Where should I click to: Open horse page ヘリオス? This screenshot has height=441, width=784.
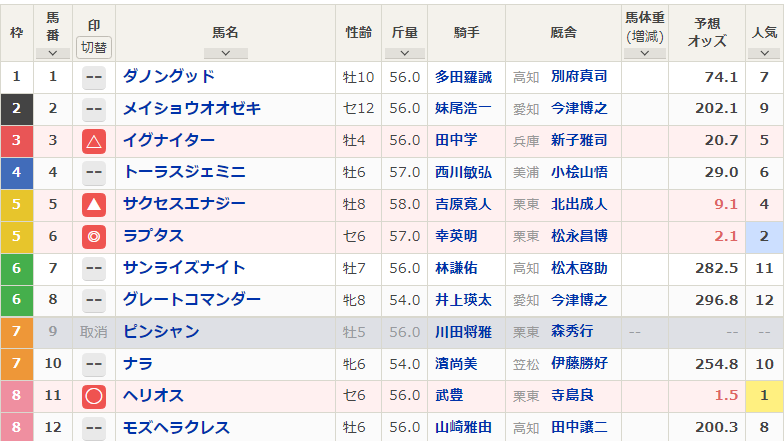tap(154, 396)
